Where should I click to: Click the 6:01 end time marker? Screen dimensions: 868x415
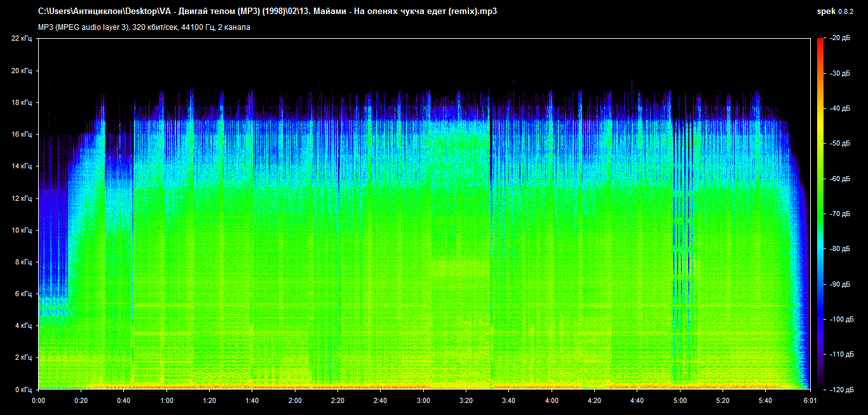[x=809, y=401]
